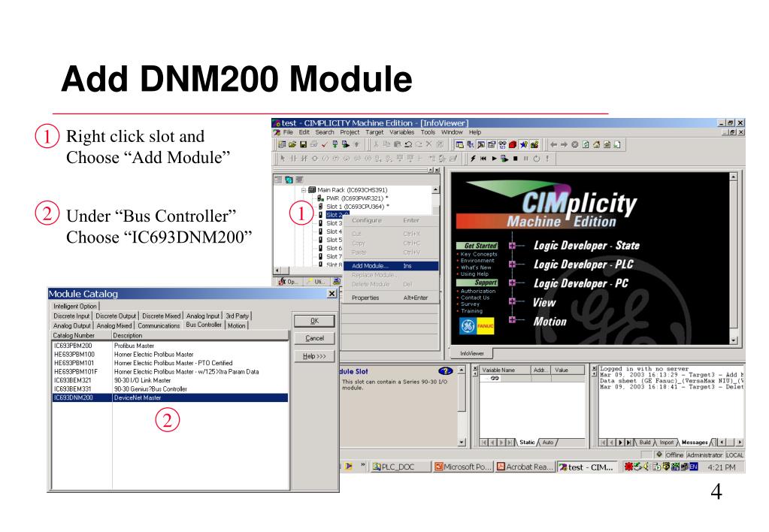The width and height of the screenshot is (769, 532).
Task: Click the Navigator tree scroll up arrow
Action: (x=435, y=189)
